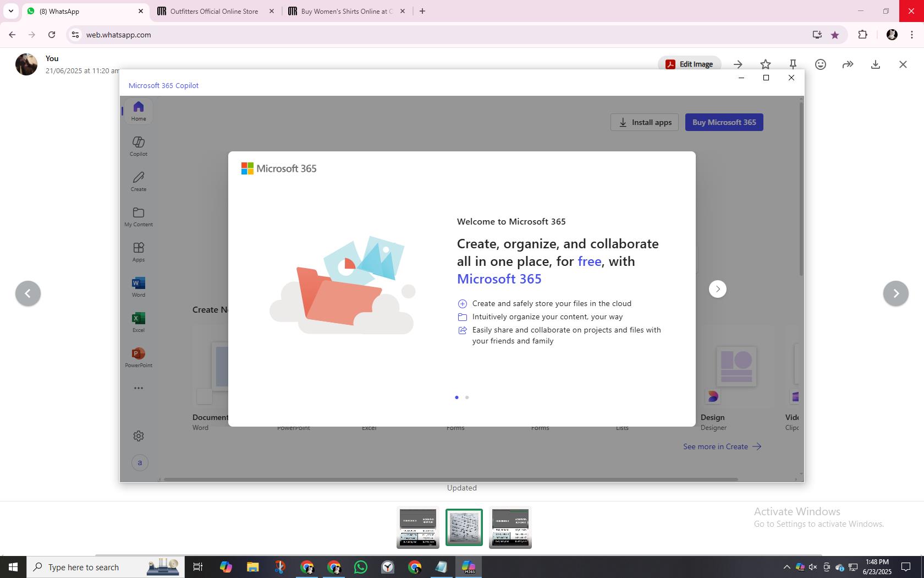Image resolution: width=924 pixels, height=578 pixels.
Task: Click Buy Microsoft 365 button
Action: click(724, 122)
